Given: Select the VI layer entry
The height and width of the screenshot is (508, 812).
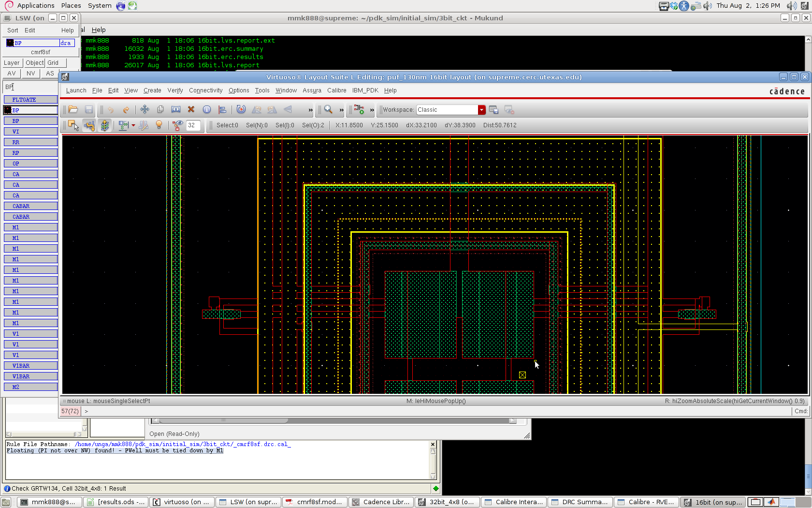Looking at the screenshot, I should pyautogui.click(x=31, y=132).
